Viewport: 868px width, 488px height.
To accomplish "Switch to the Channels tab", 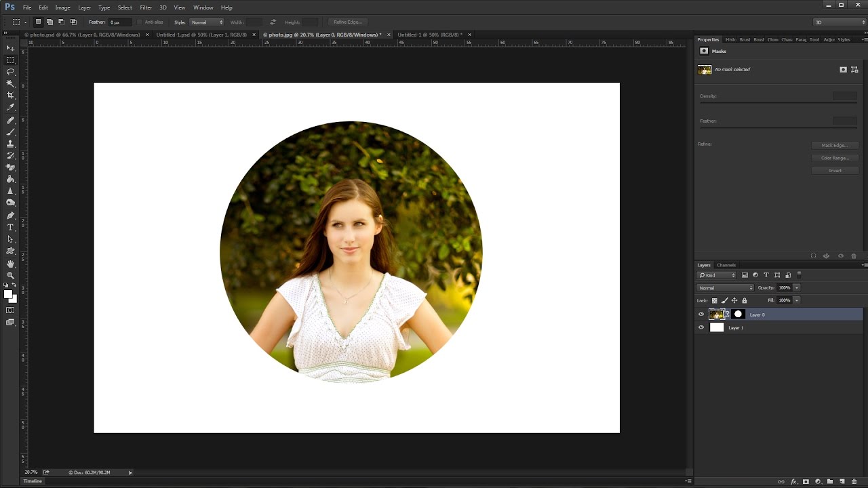I will pos(726,265).
